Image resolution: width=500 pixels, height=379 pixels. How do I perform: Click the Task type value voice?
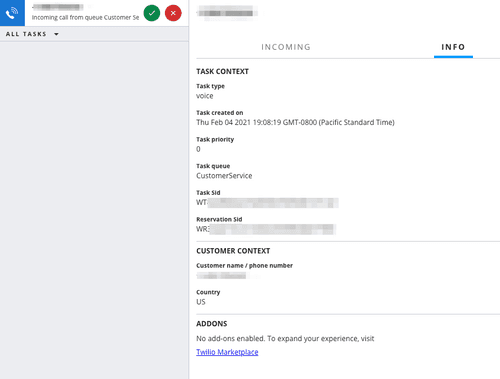(x=205, y=96)
